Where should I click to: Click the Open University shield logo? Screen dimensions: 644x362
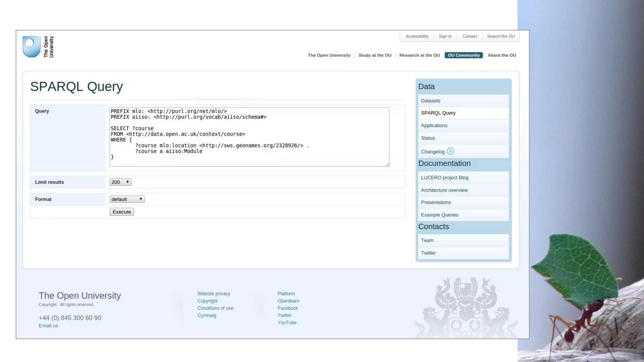click(31, 47)
